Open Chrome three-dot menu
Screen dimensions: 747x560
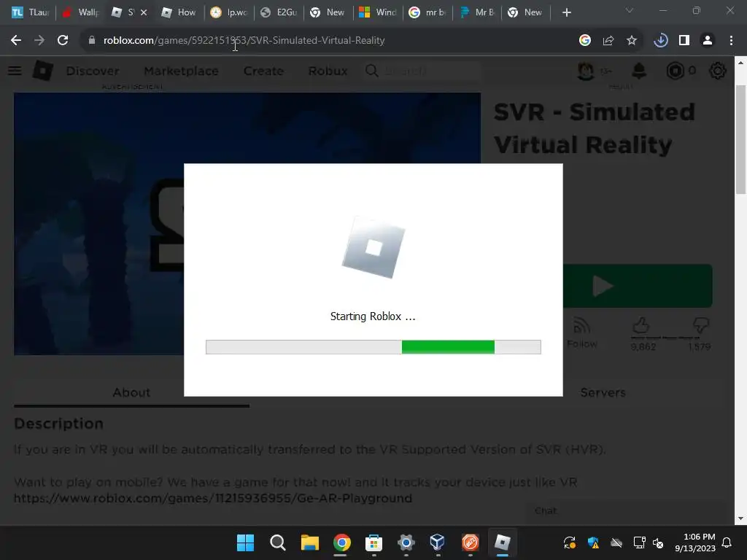(731, 41)
